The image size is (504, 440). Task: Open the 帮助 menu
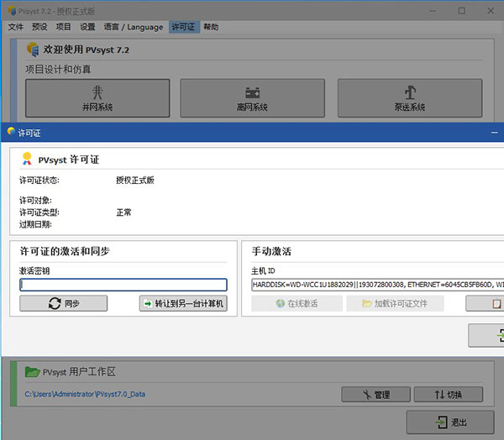click(x=211, y=27)
